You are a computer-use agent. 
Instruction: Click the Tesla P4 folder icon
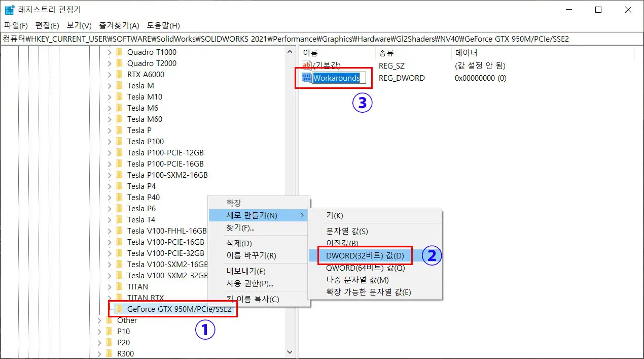[x=120, y=186]
